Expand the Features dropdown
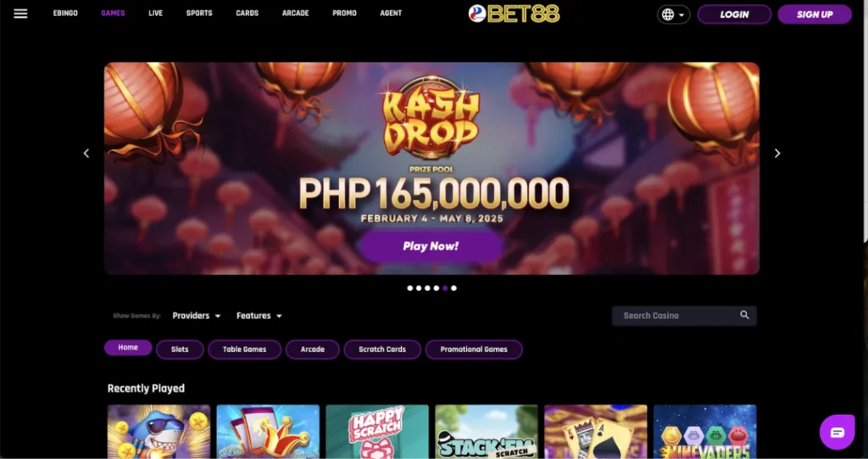868x459 pixels. (259, 316)
